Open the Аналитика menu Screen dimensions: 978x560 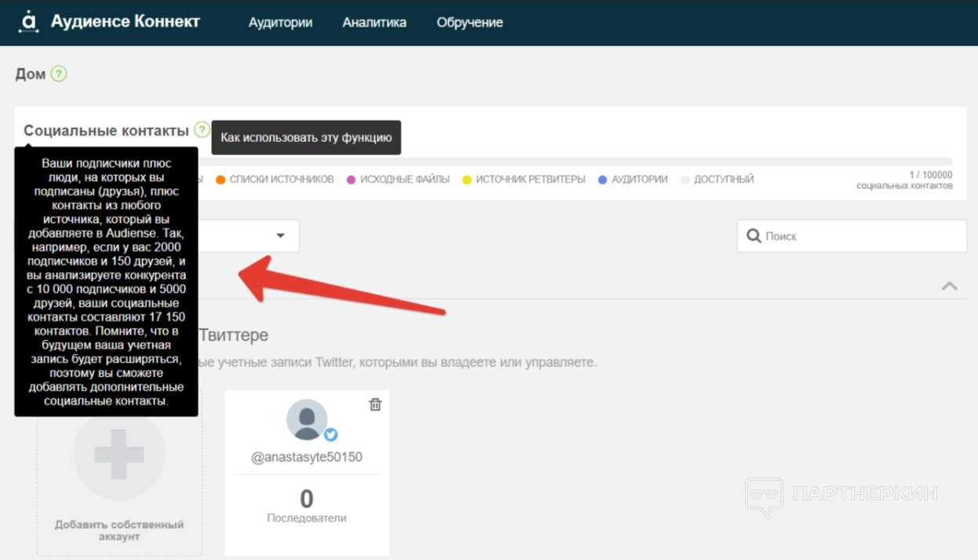[x=374, y=23]
